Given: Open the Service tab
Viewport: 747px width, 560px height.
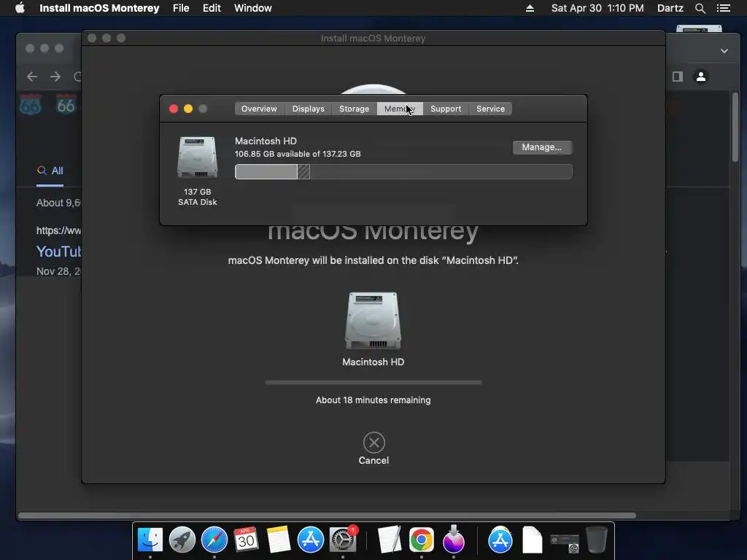Looking at the screenshot, I should coord(490,109).
